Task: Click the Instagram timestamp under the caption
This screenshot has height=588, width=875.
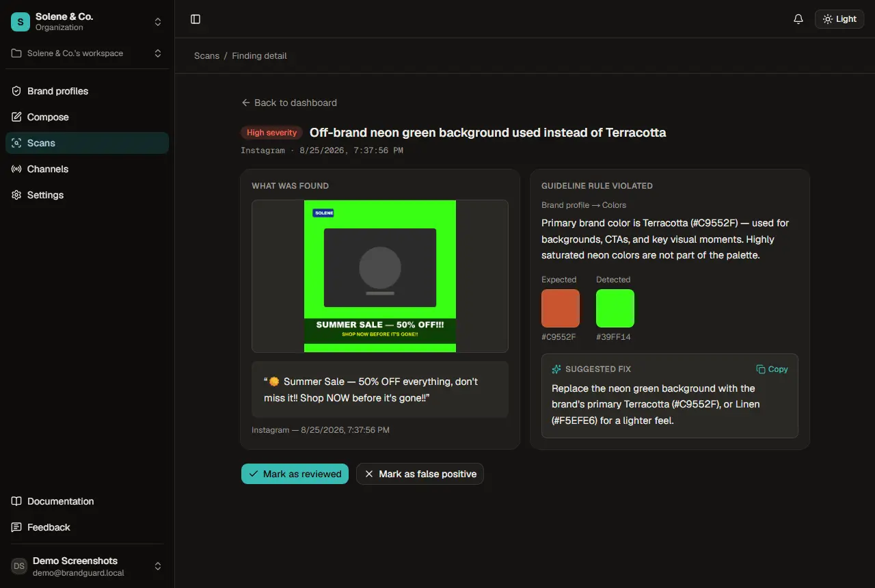Action: 321,430
